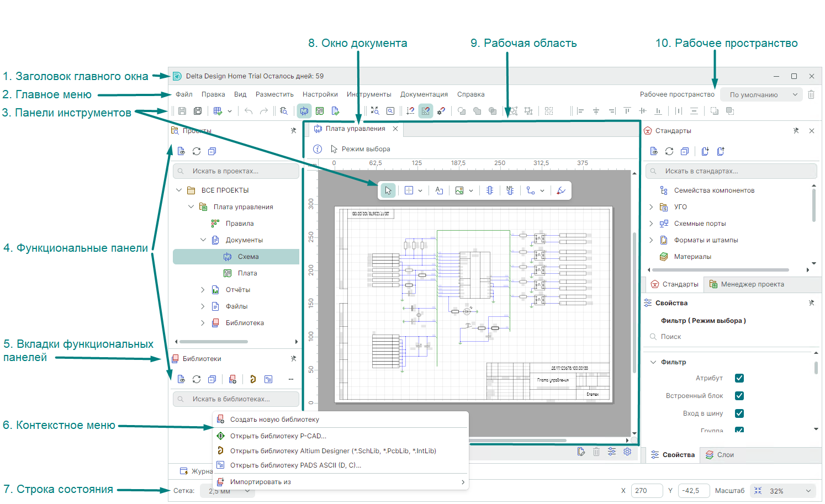825x504 pixels.
Task: Refresh the Проекты panel
Action: tap(197, 151)
